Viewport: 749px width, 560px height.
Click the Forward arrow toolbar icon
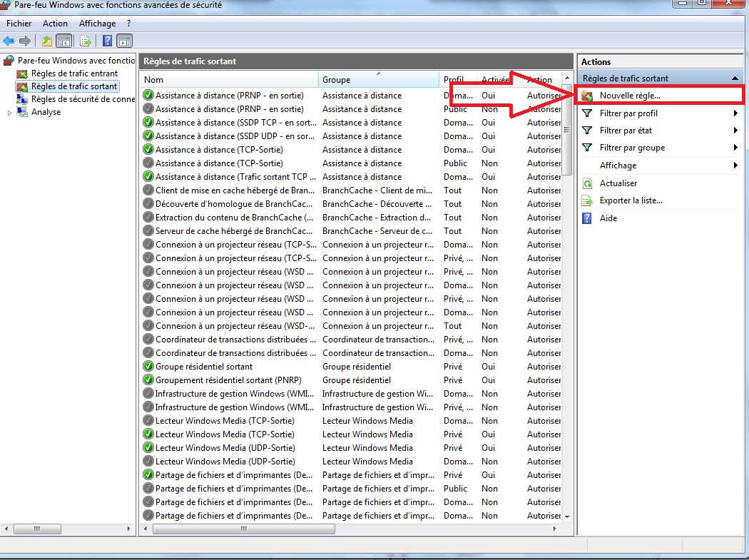(25, 41)
